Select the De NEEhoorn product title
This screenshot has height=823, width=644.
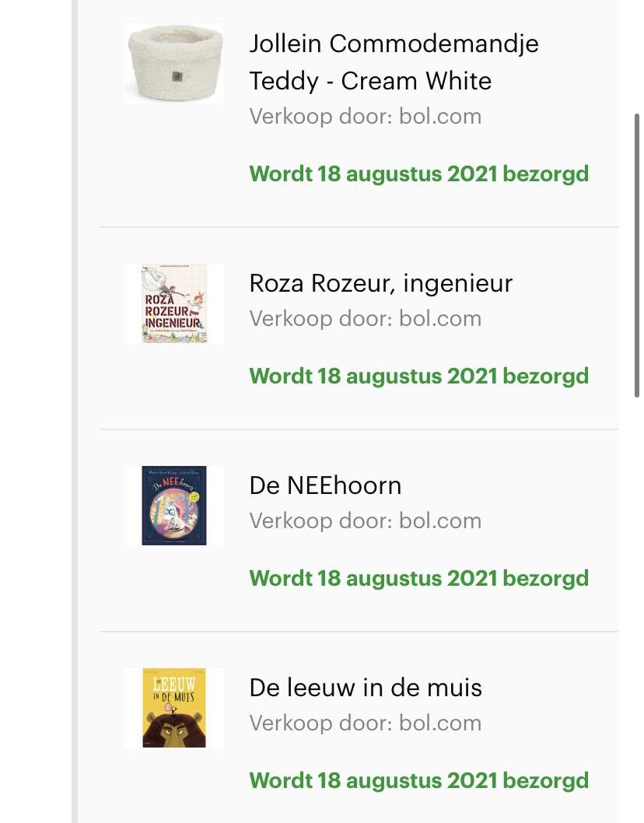tap(325, 485)
